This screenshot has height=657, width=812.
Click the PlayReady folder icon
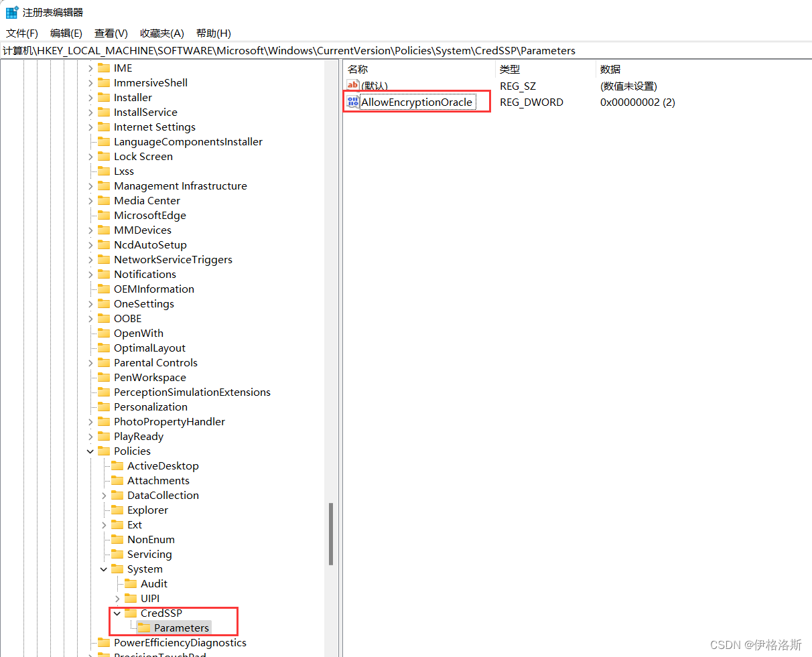[104, 436]
